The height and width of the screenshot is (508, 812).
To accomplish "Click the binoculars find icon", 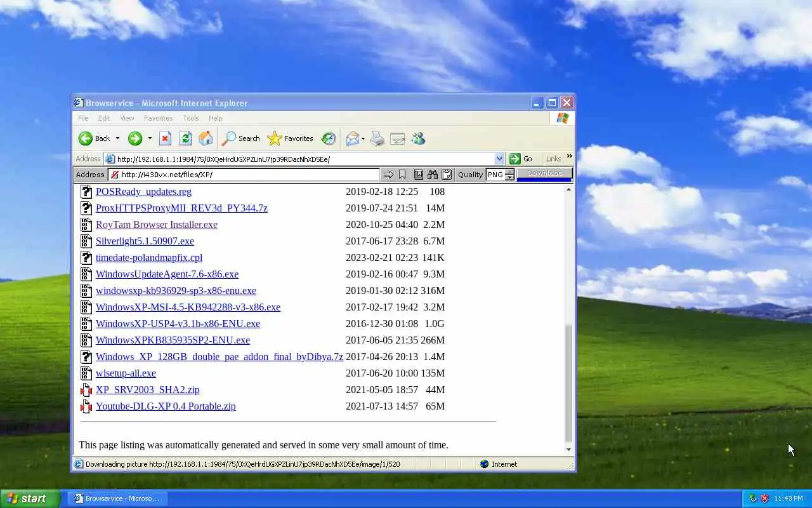I will point(433,175).
